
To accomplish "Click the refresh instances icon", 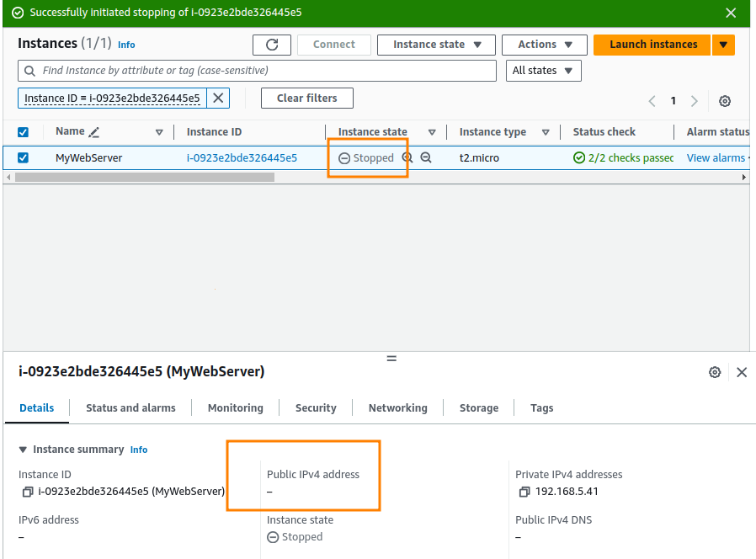I will (272, 44).
